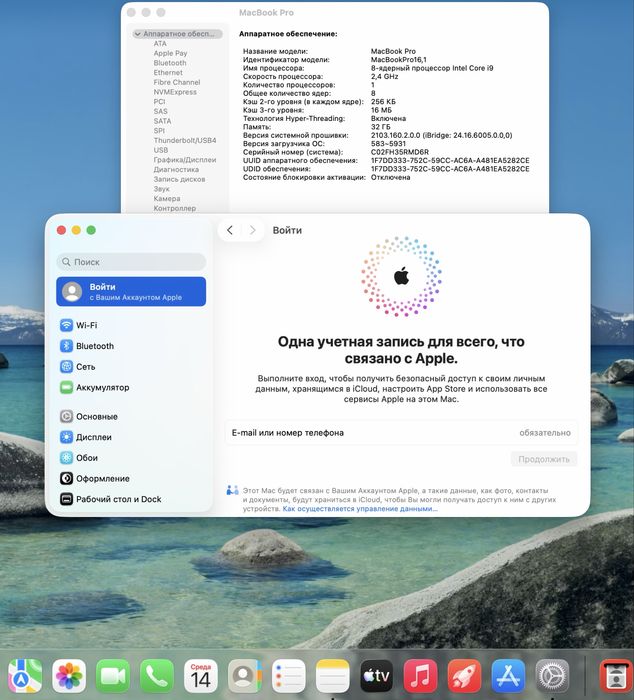Click the Bluetooth icon in Settings sidebar
Viewport: 634px width, 700px height.
[x=67, y=346]
